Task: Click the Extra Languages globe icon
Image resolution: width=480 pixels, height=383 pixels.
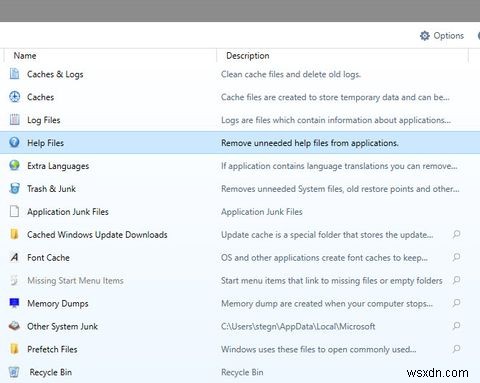Action: click(14, 165)
